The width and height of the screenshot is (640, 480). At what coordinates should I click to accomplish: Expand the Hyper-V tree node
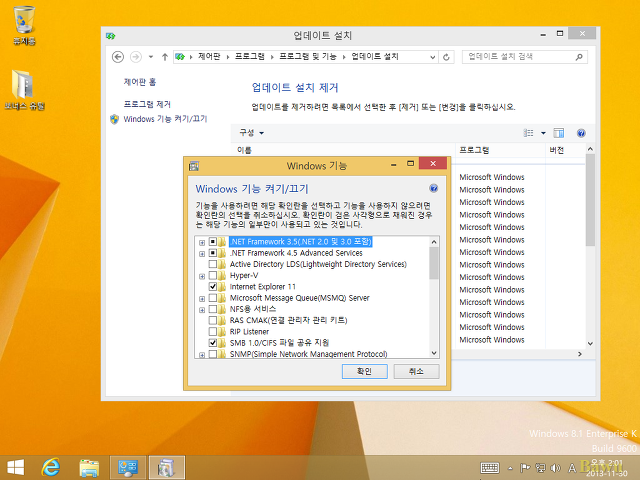click(202, 276)
